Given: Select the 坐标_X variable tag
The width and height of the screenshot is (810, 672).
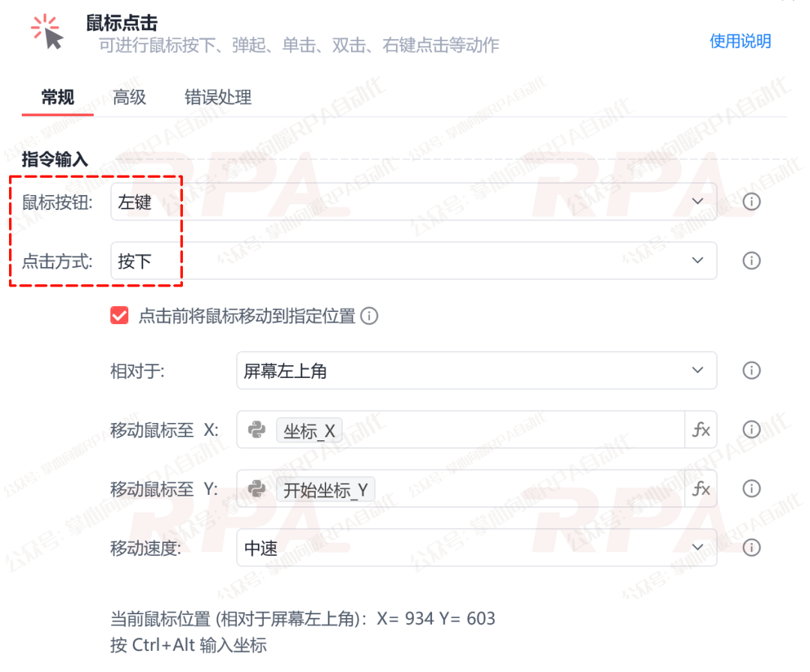Looking at the screenshot, I should pos(310,429).
